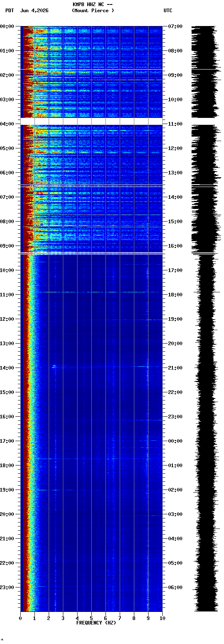Select the UTC axis '09:00' label

pos(175,75)
